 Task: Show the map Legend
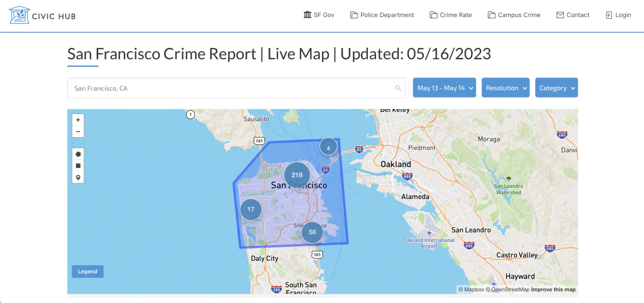87,272
